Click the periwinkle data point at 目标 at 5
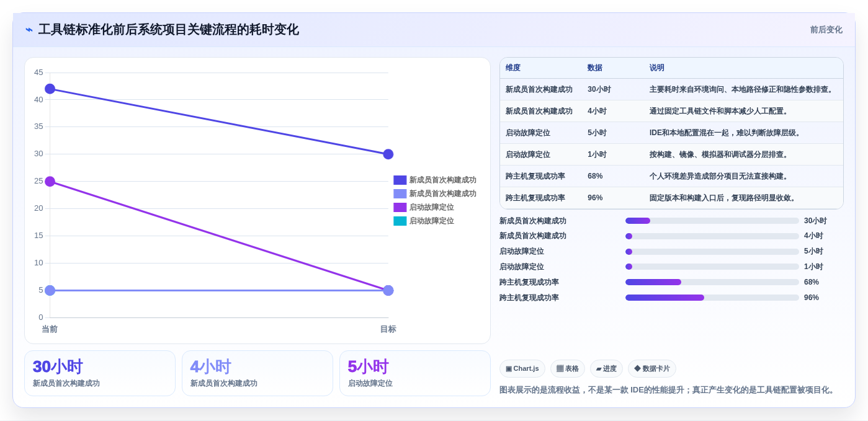The height and width of the screenshot is (421, 868). (388, 291)
